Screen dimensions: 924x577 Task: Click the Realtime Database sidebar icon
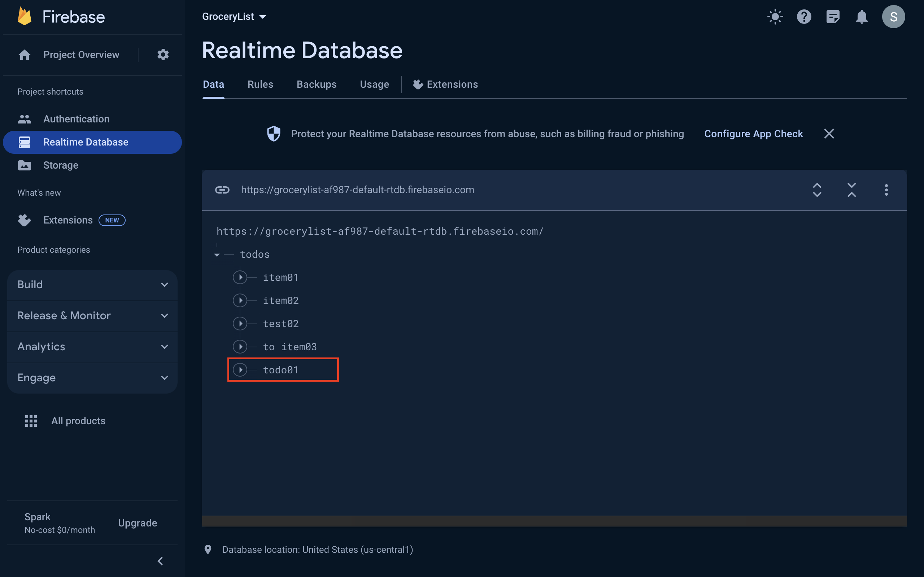[x=25, y=142]
